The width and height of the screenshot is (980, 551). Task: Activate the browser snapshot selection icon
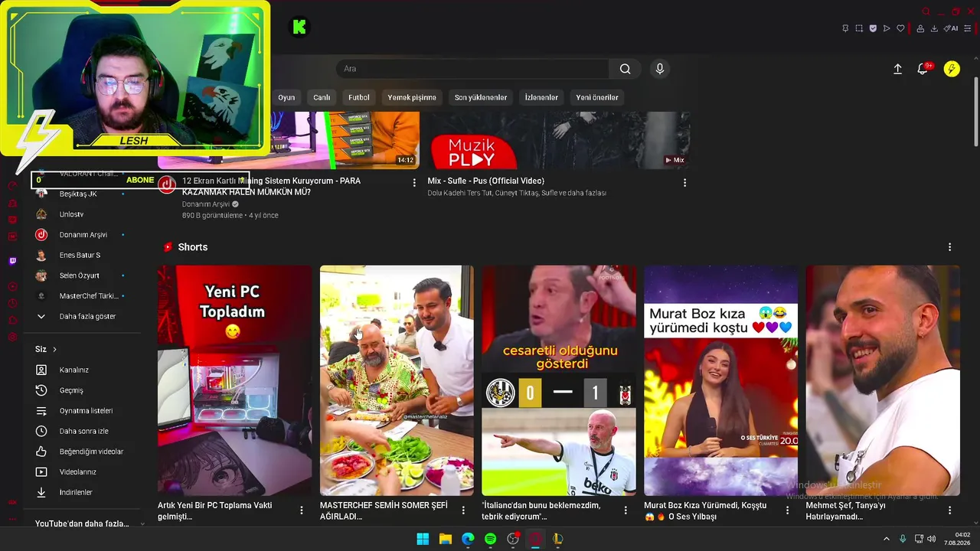click(x=859, y=28)
